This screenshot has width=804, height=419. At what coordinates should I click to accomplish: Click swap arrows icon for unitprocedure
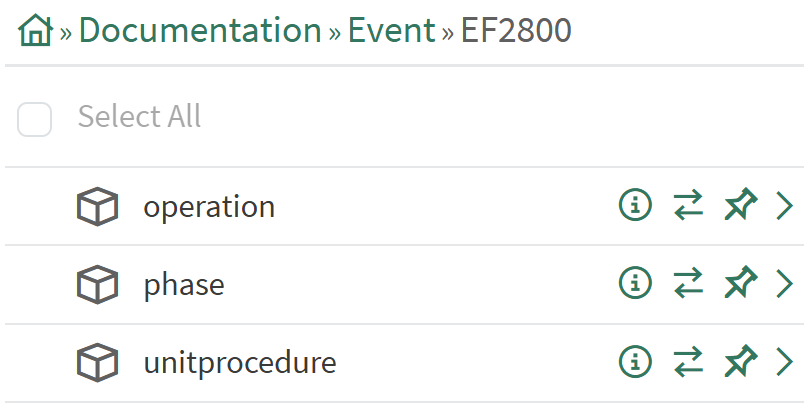[x=688, y=361]
